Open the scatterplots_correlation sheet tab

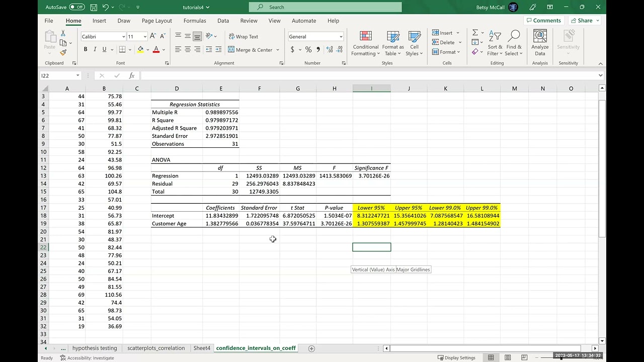(156, 348)
